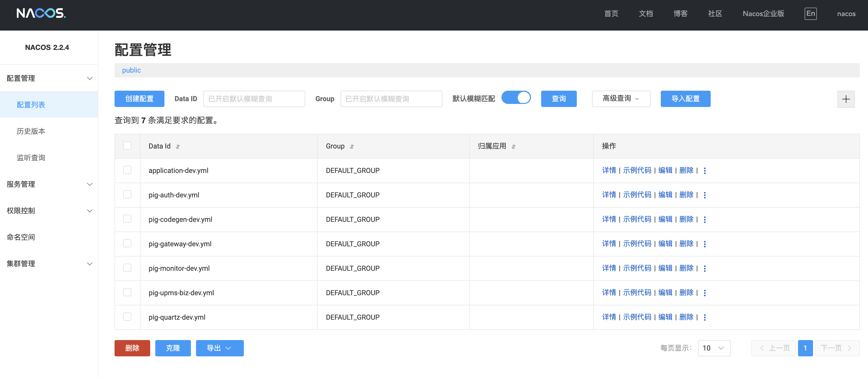The image size is (868, 378).
Task: Open the 每页显示 page size dropdown
Action: [714, 348]
